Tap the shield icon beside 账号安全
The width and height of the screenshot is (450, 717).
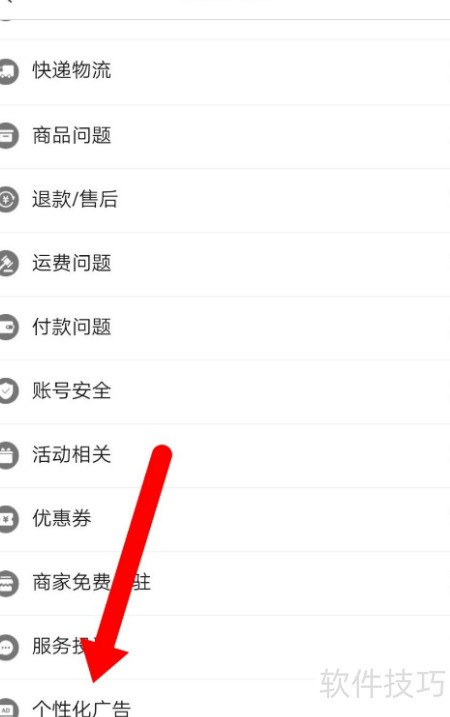[x=8, y=391]
